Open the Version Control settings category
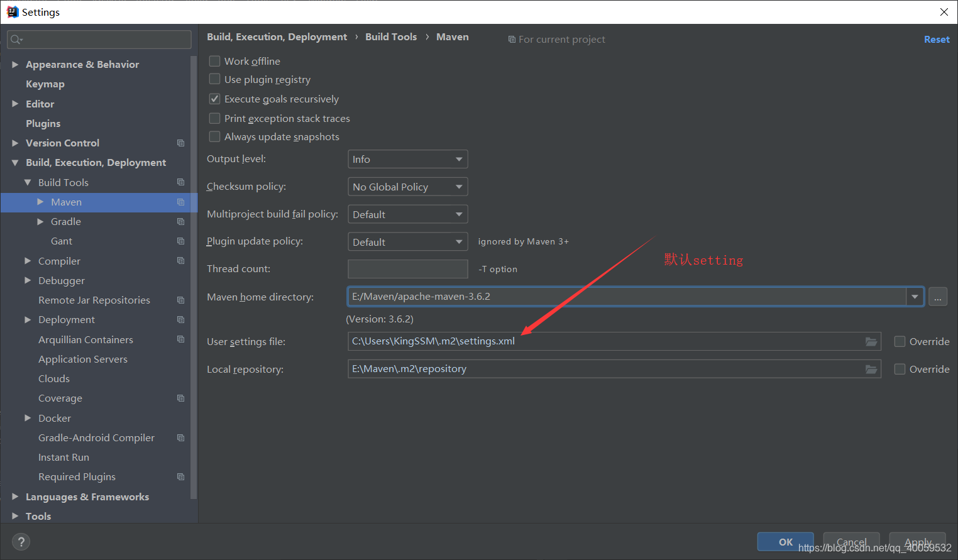Viewport: 958px width, 560px height. coord(62,143)
